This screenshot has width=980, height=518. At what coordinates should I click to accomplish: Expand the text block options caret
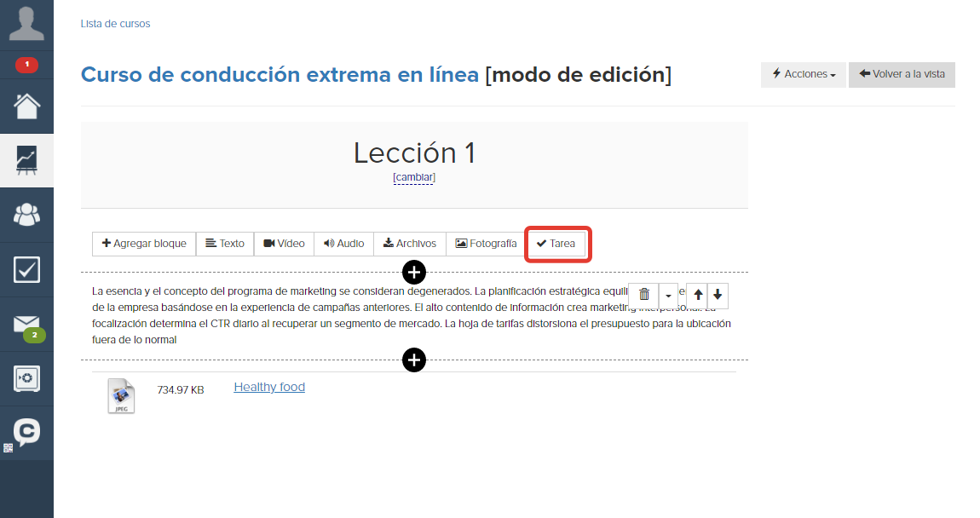click(x=668, y=295)
